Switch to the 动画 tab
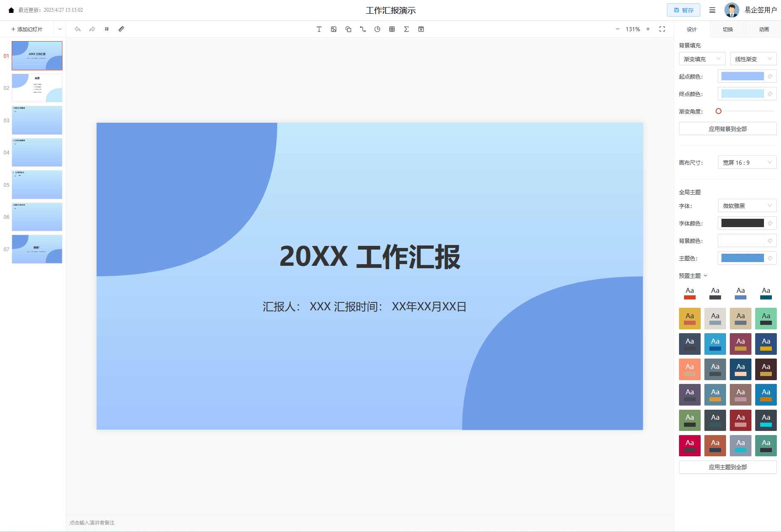Image resolution: width=781 pixels, height=532 pixels. pyautogui.click(x=764, y=30)
